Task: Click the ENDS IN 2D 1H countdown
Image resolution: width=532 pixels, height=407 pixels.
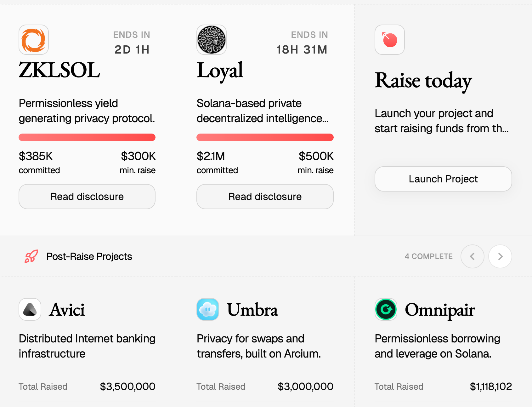Action: click(132, 42)
